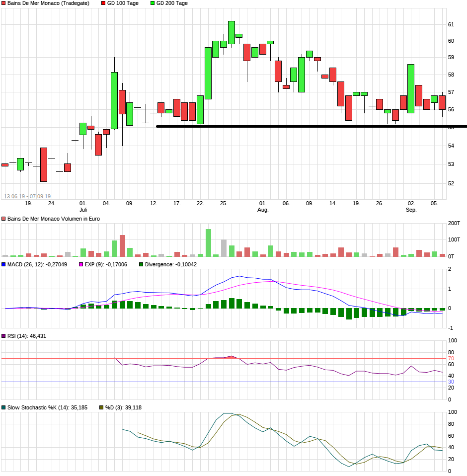
Task: Click the blue 30 oversold label on RSI axis
Action: pyautogui.click(x=451, y=382)
